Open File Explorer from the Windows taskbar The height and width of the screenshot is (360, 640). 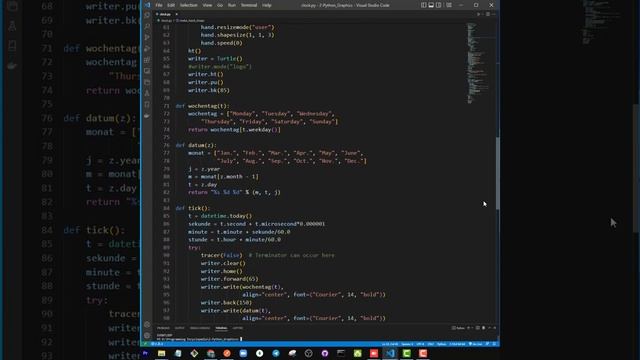coord(162,353)
